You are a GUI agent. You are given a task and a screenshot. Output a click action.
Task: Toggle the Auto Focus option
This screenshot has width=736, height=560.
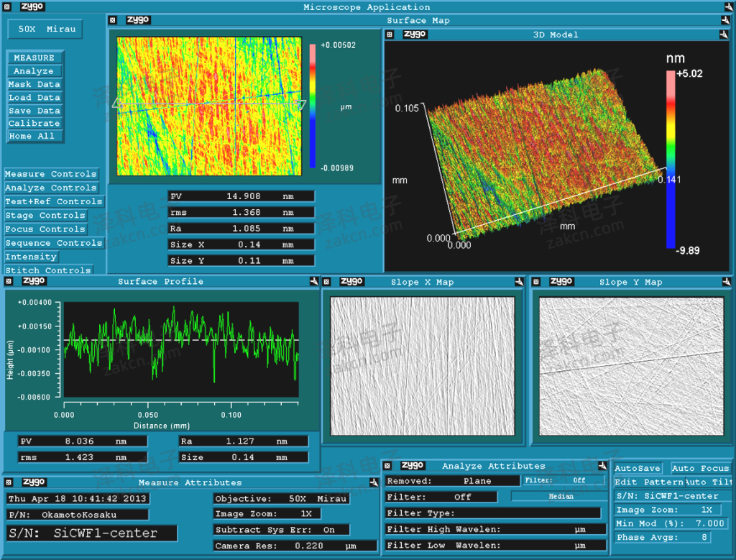[x=700, y=468]
